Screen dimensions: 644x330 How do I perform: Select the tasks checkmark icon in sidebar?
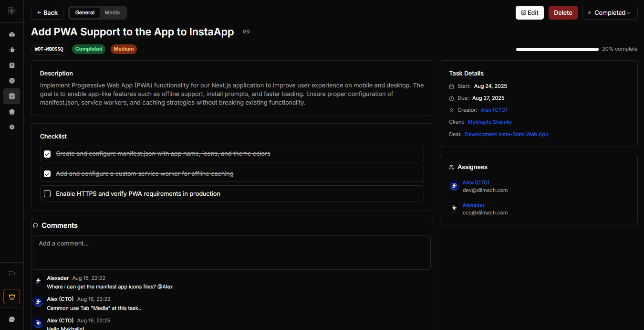[x=12, y=96]
